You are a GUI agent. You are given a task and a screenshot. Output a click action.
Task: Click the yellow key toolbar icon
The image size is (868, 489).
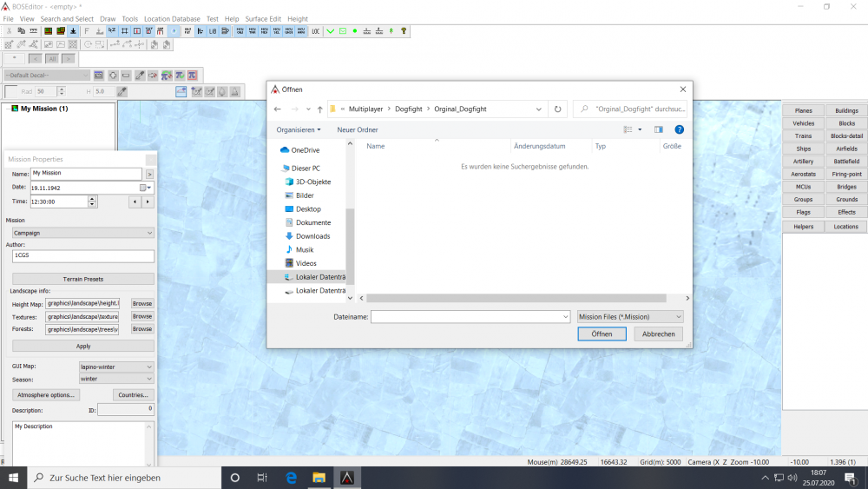point(404,31)
